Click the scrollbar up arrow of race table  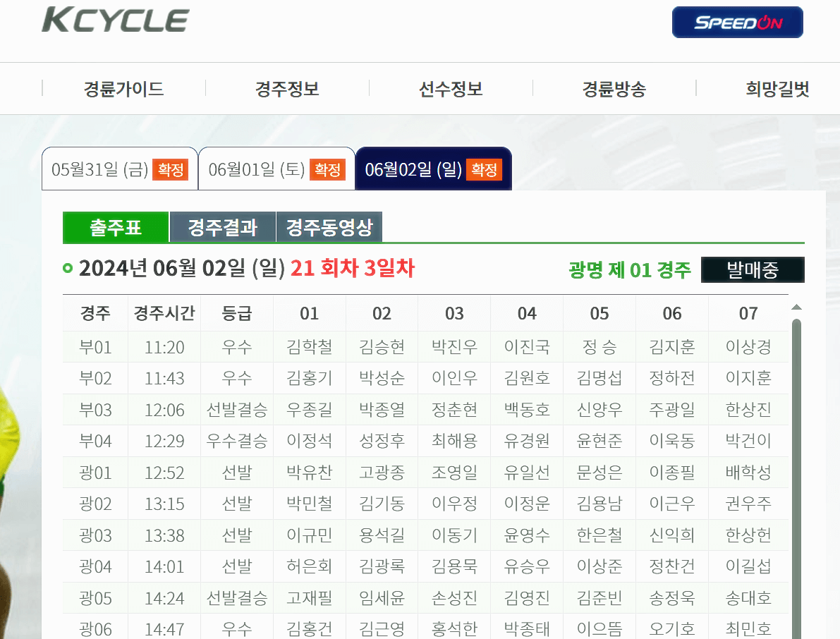pyautogui.click(x=796, y=307)
